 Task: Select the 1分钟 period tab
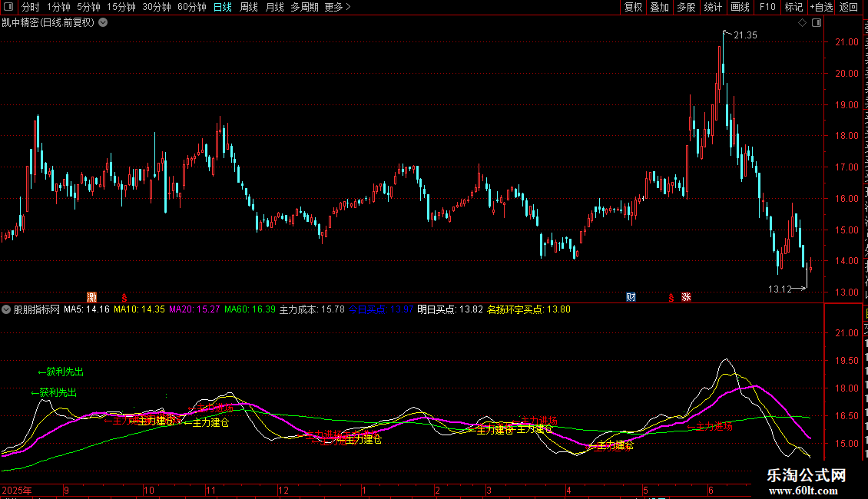click(x=58, y=7)
